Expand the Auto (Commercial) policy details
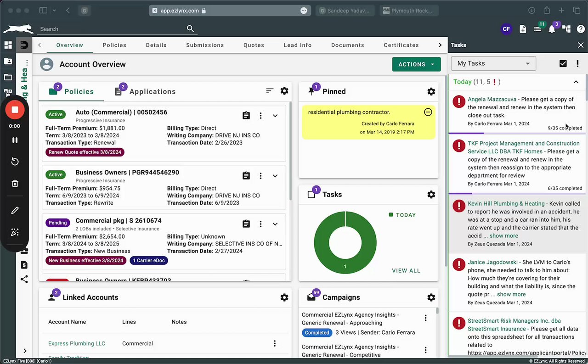588x364 pixels. pos(275,116)
